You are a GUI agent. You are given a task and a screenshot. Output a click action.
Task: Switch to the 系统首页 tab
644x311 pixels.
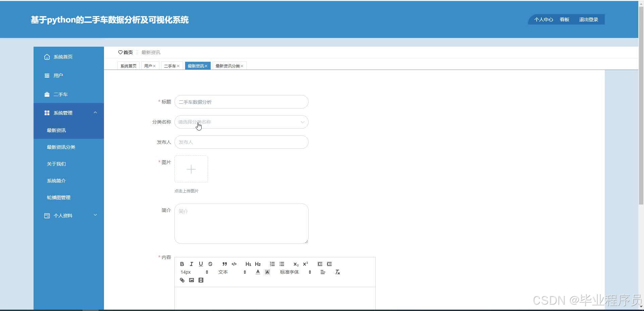pos(128,66)
